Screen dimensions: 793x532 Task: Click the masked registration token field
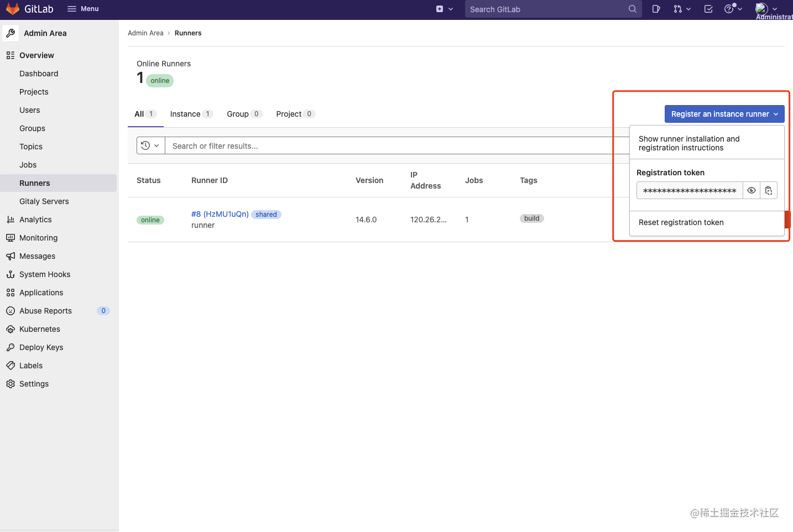tap(690, 190)
